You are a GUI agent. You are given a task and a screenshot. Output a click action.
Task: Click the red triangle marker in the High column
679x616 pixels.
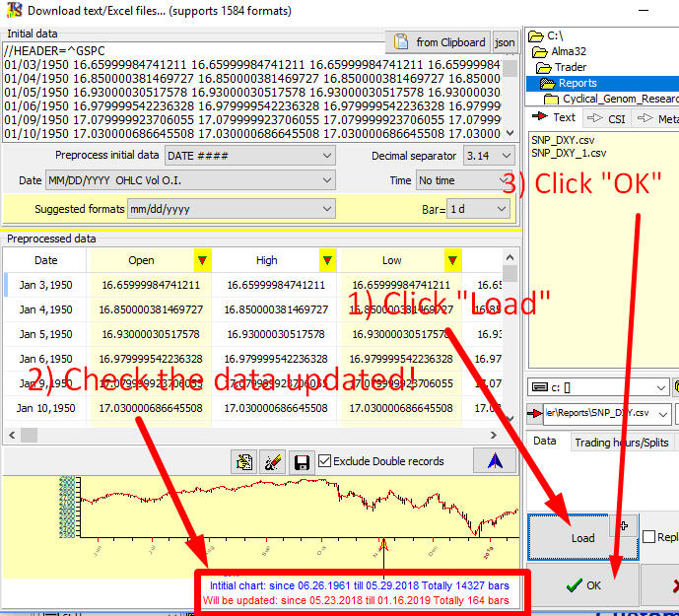(327, 260)
